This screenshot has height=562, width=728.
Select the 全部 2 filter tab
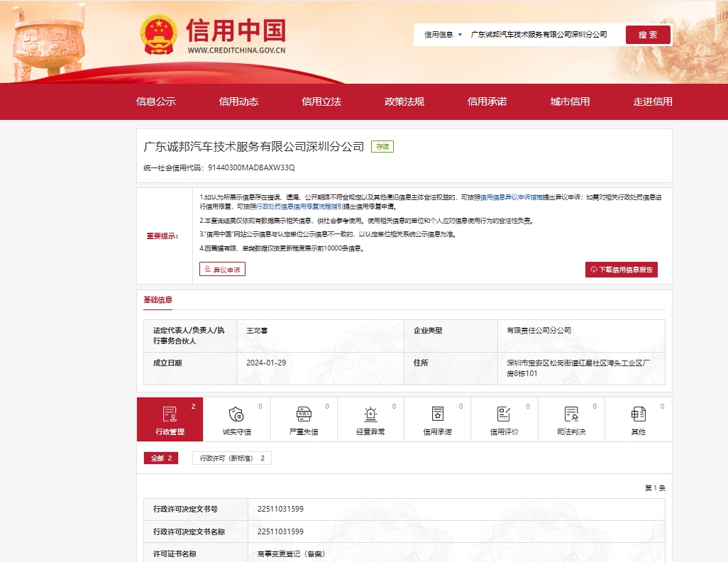(160, 458)
